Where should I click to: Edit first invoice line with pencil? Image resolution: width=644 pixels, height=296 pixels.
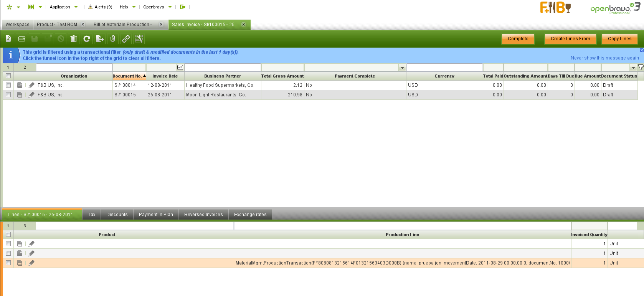[x=31, y=244]
